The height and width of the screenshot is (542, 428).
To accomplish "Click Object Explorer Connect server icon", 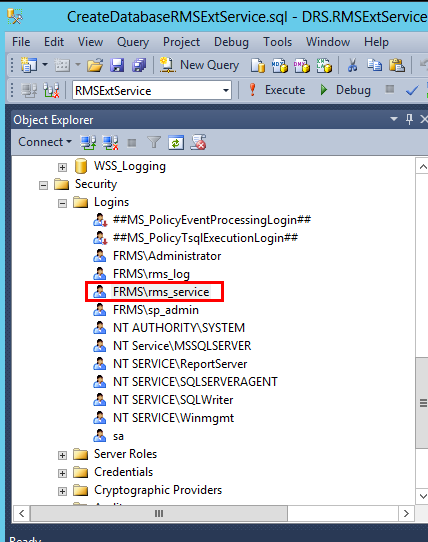I will pos(88,142).
